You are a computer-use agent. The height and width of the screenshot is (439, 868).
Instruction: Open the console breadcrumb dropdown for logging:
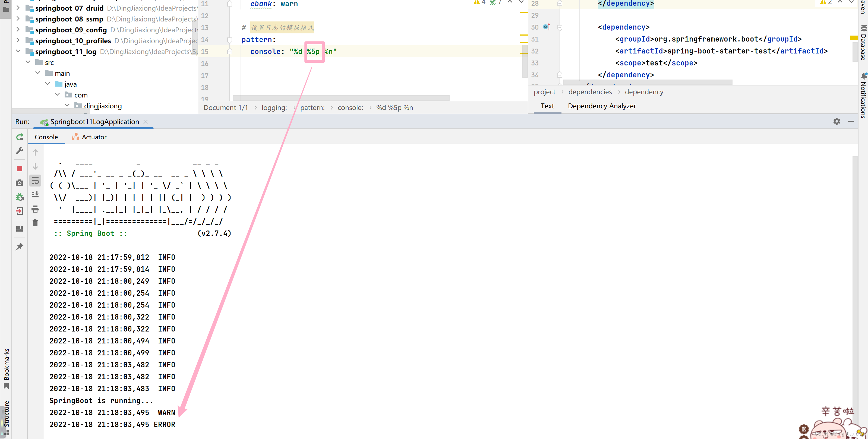tap(274, 108)
